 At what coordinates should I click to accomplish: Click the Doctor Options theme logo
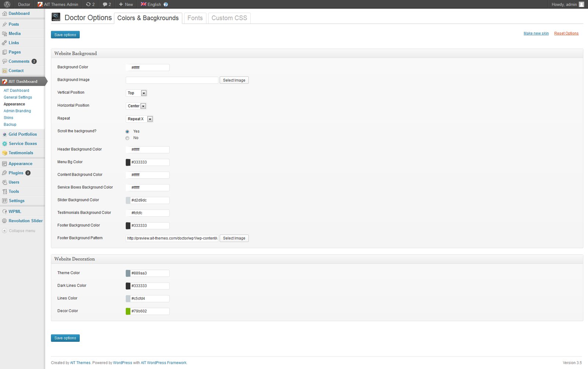[56, 17]
